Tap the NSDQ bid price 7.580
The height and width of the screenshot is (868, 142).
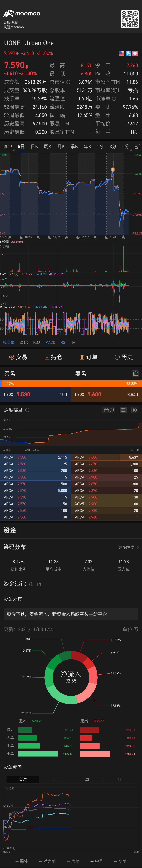tap(23, 395)
